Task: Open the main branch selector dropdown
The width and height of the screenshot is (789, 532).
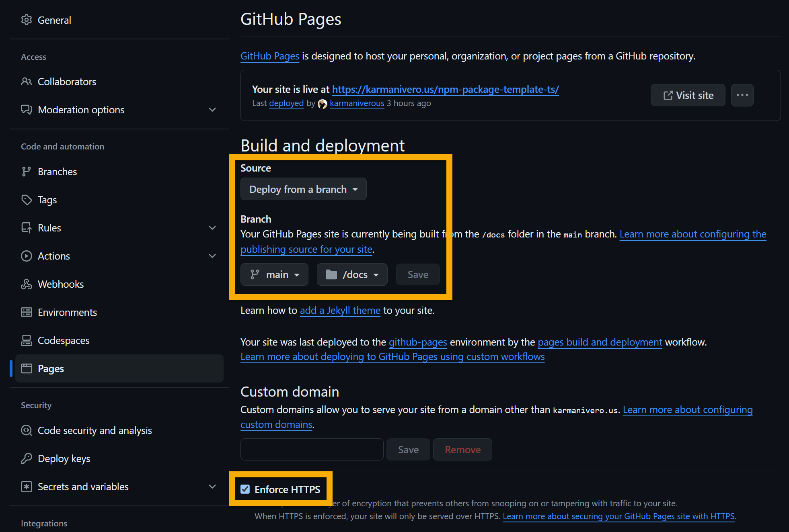Action: (x=274, y=274)
